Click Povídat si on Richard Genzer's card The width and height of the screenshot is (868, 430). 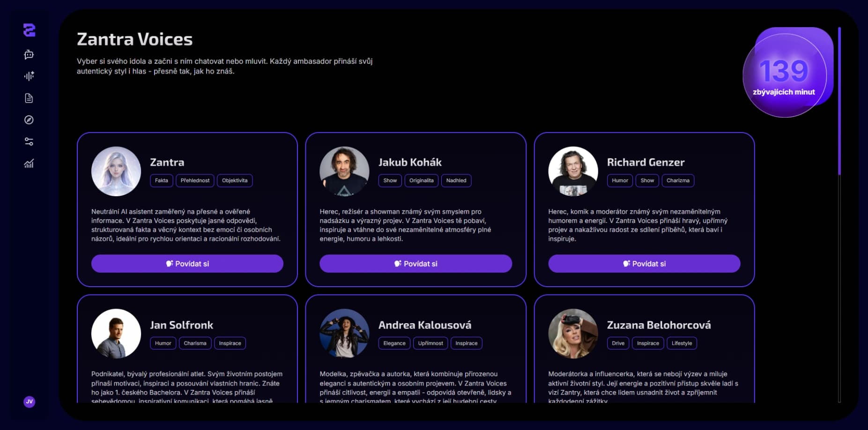tap(644, 263)
